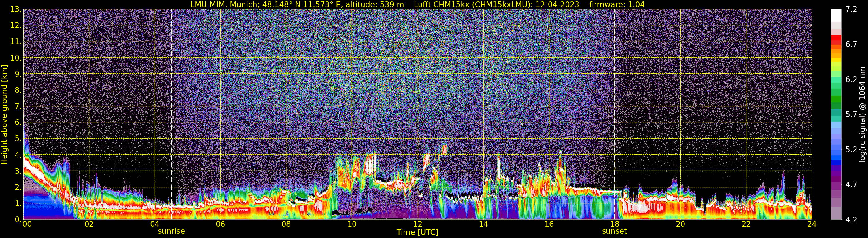Click the time tick label 20

680,224
